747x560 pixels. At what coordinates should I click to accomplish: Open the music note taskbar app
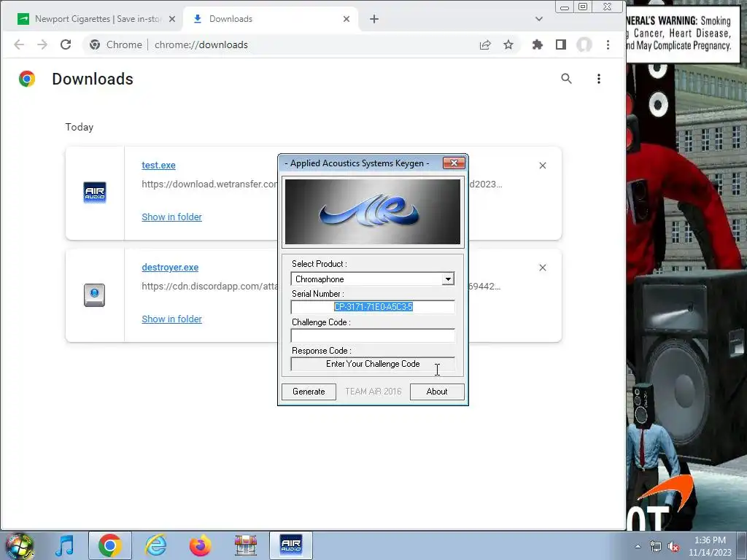(65, 545)
